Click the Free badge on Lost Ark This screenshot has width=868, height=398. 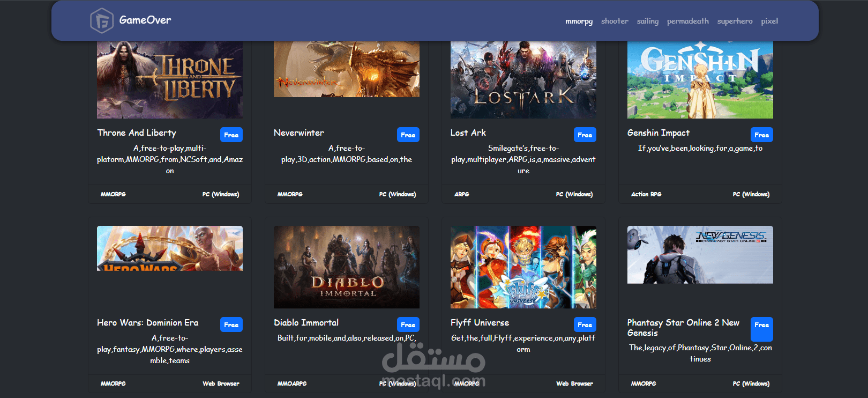(585, 135)
